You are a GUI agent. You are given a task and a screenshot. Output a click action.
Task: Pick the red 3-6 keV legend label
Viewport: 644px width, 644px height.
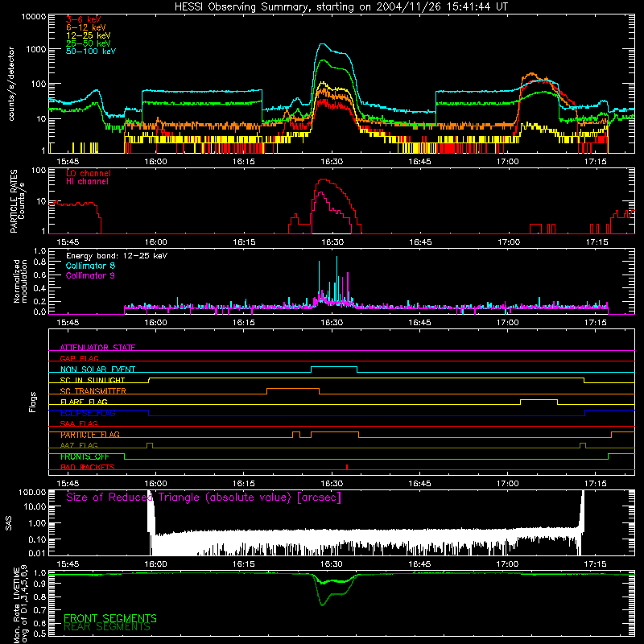[83, 19]
